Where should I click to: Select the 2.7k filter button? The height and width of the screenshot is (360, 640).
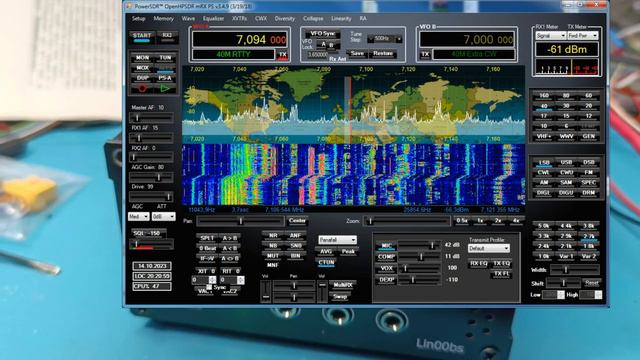point(589,236)
